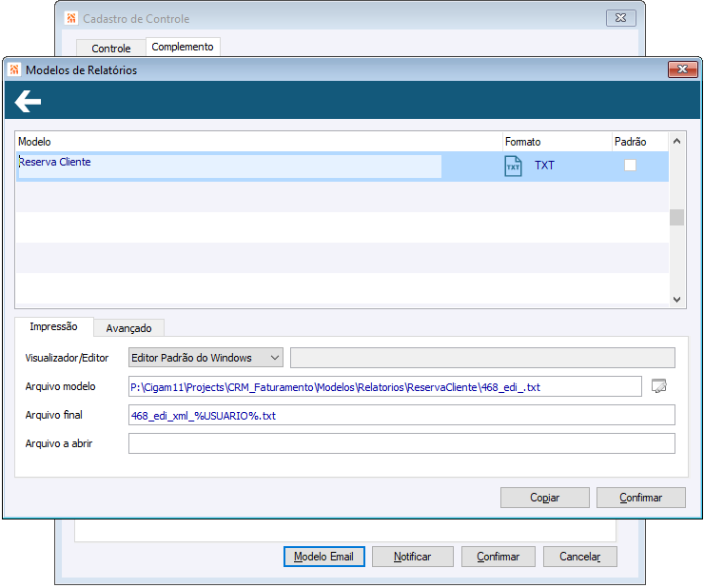
Task: Go back with the white arrow icon
Action: point(28,101)
